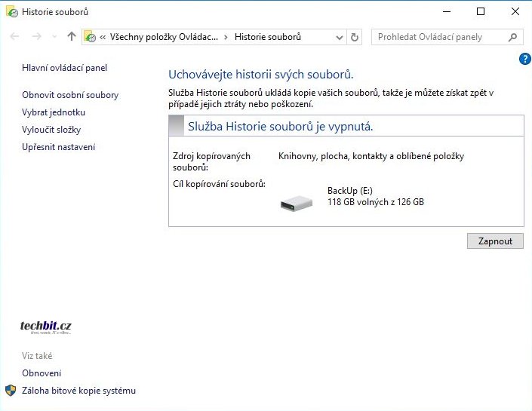This screenshot has height=411, width=532.
Task: Refresh the File History page
Action: tap(355, 37)
